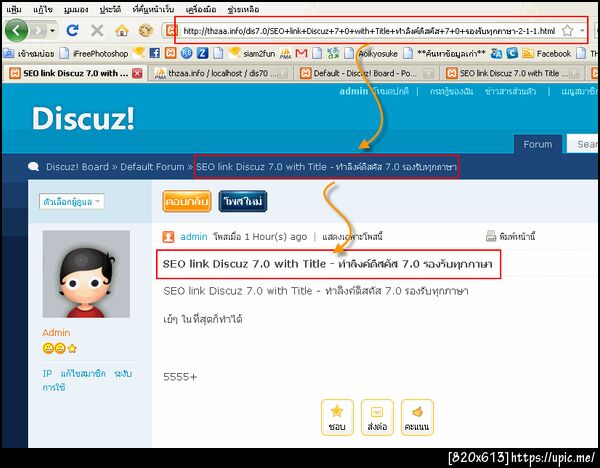Click the translate bookmark icon
The height and width of the screenshot is (468, 600).
pyautogui.click(x=496, y=53)
